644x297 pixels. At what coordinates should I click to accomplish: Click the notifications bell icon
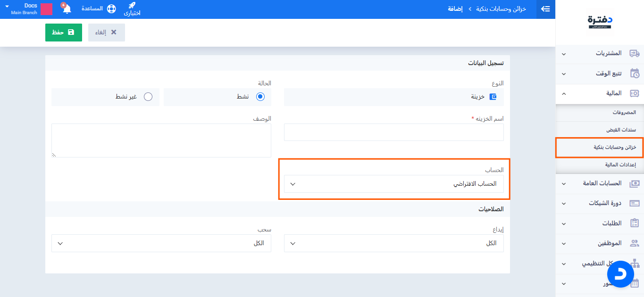[x=67, y=9]
